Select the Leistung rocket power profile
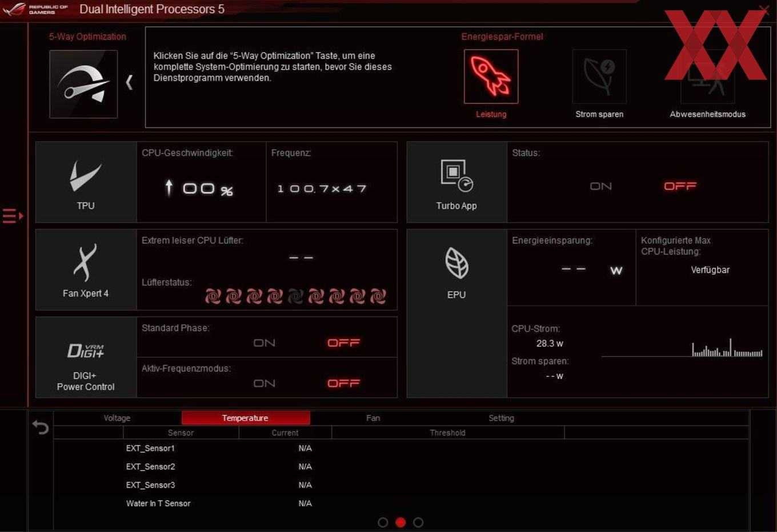Image resolution: width=777 pixels, height=532 pixels. (x=491, y=76)
